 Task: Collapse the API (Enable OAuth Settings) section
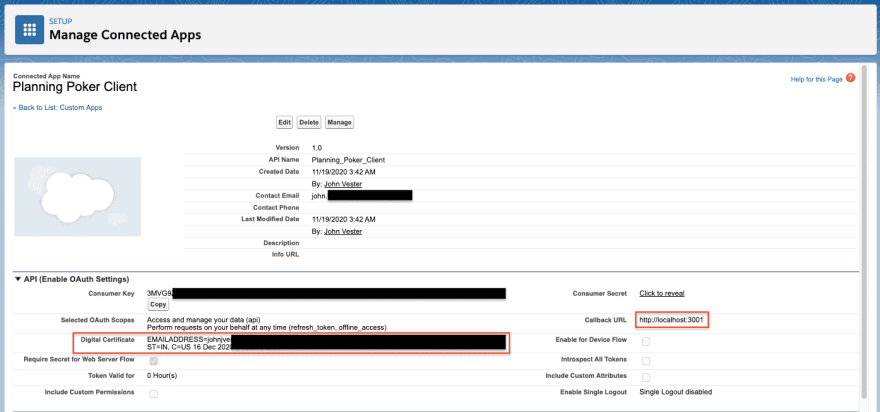19,279
